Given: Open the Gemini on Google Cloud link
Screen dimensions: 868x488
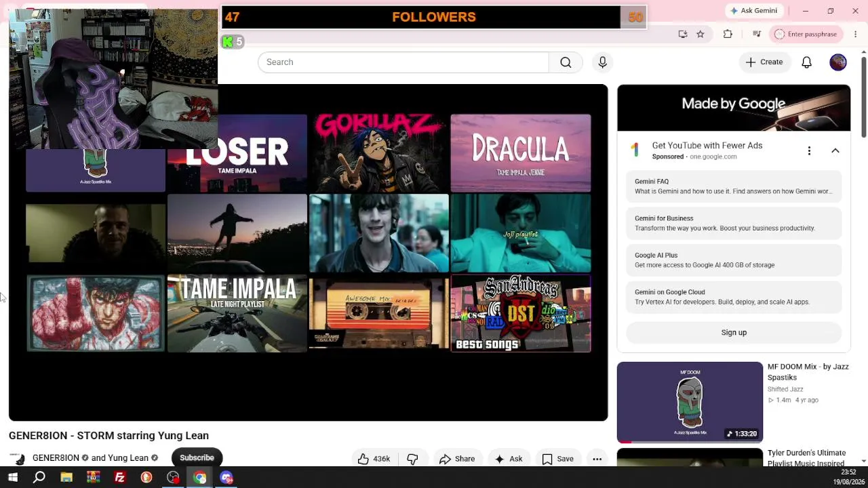Looking at the screenshot, I should pos(734,297).
